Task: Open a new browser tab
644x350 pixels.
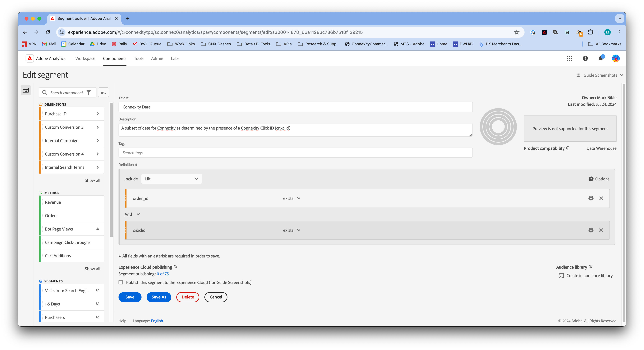Action: coord(128,19)
